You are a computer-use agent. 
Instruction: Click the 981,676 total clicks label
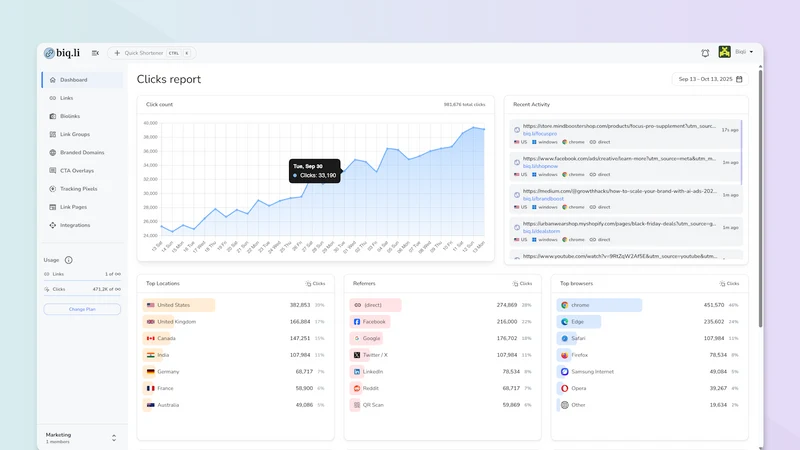pyautogui.click(x=464, y=105)
